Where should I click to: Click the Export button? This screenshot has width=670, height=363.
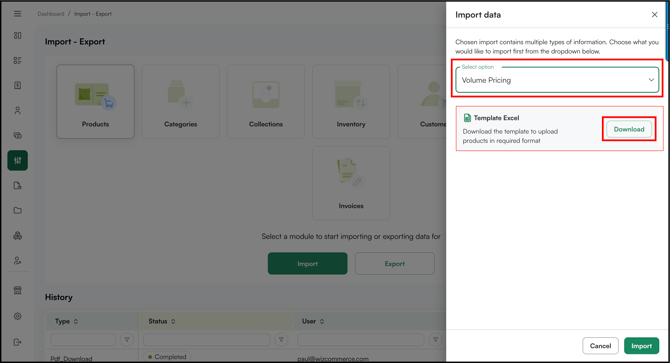click(x=394, y=263)
